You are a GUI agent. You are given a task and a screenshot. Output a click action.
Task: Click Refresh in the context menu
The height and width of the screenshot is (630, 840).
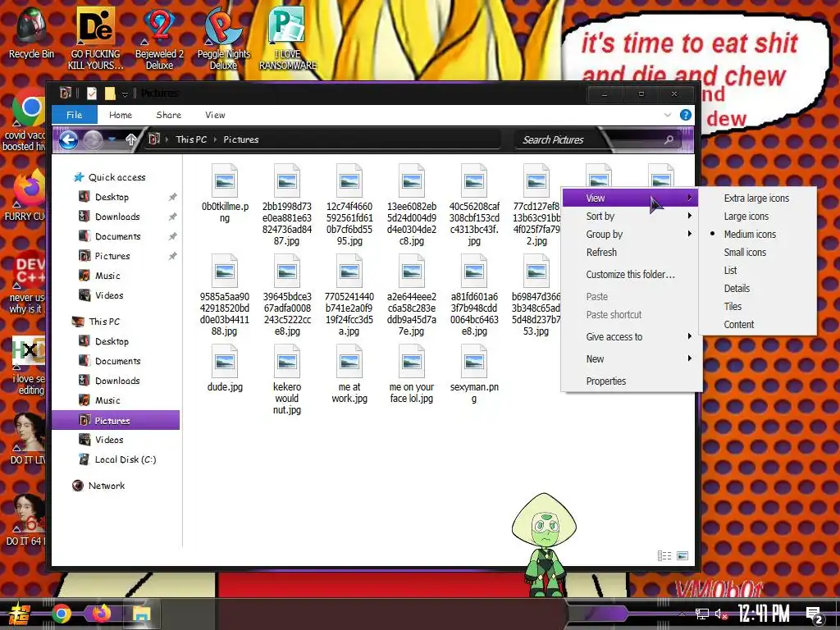pos(631,253)
